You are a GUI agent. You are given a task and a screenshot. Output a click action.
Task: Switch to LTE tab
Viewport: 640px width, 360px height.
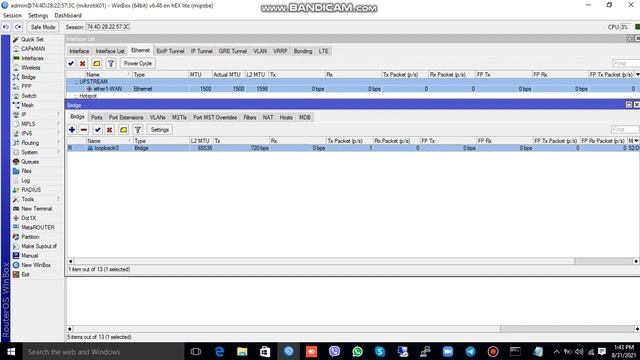(x=324, y=51)
